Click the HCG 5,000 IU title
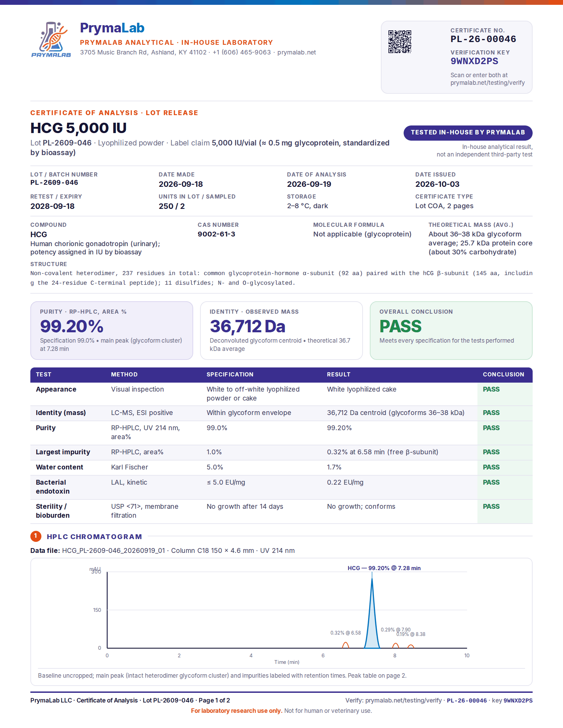563x728 pixels. (78, 128)
